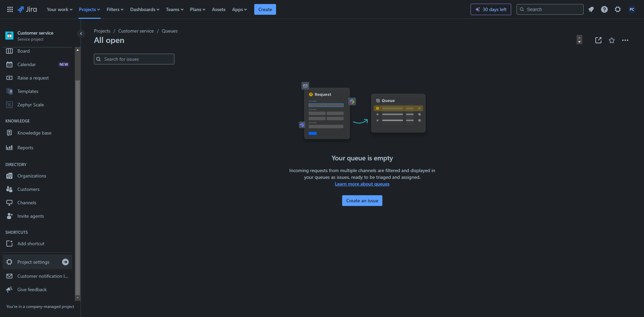Click the Channels monitor icon
The height and width of the screenshot is (317, 644).
[9, 203]
